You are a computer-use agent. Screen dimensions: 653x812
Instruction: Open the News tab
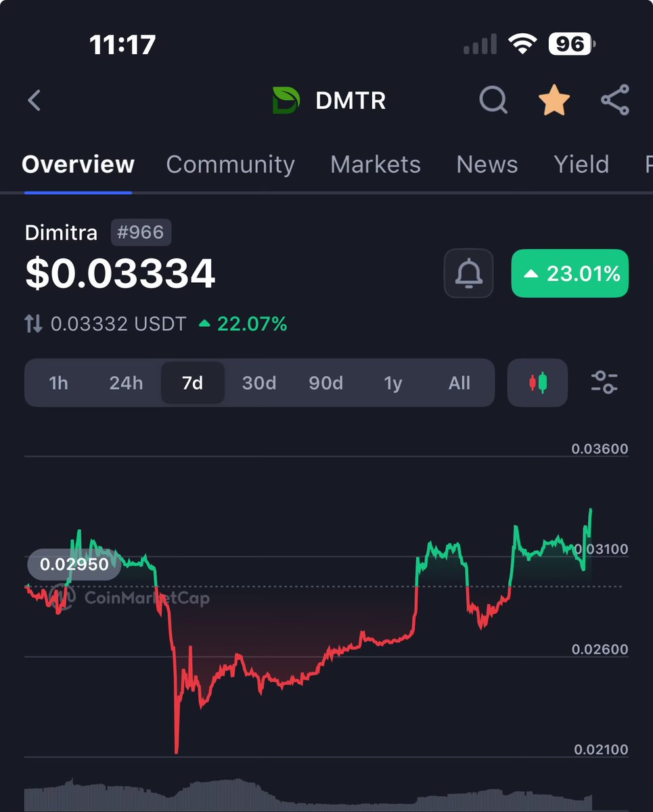click(x=487, y=164)
